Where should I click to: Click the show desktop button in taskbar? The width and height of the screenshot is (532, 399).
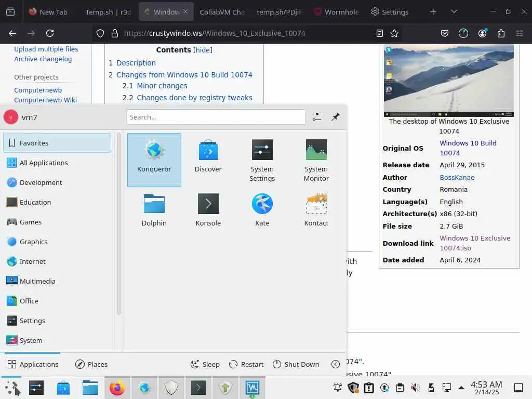[518, 388]
